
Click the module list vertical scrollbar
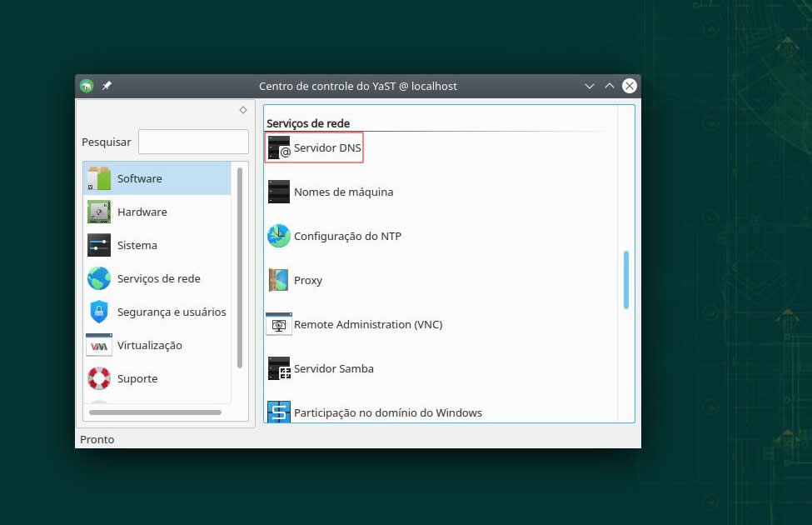tap(625, 280)
